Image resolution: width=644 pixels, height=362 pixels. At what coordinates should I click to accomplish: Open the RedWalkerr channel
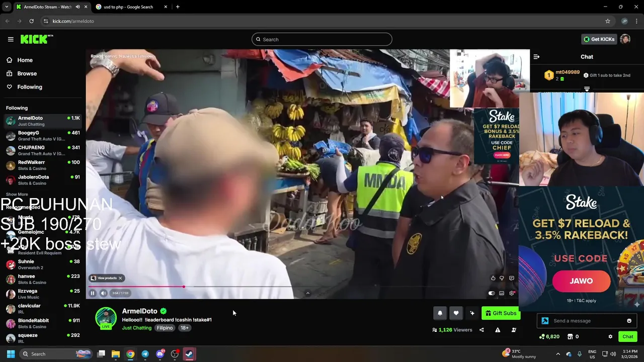point(43,165)
